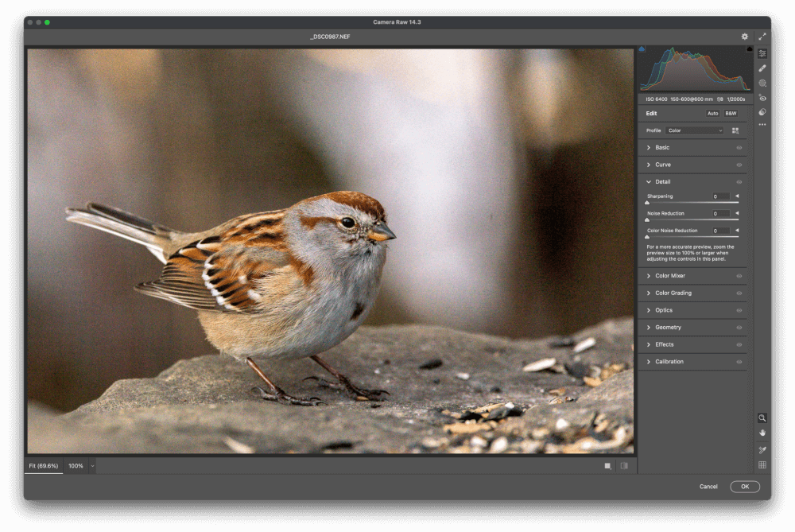Click the Sharpening value input field
Image resolution: width=795 pixels, height=532 pixels.
point(720,196)
